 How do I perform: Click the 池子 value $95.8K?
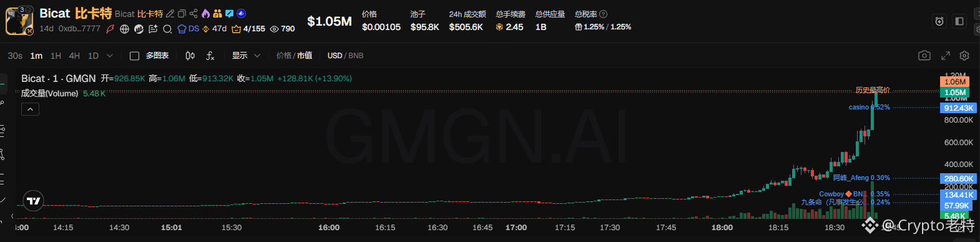(424, 27)
